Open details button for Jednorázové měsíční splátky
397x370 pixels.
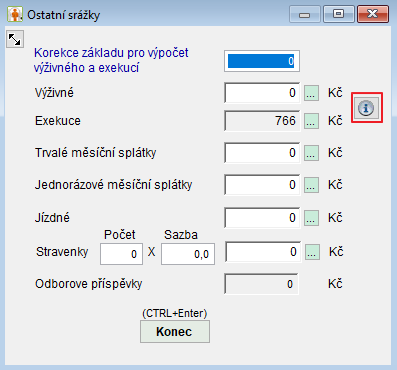coord(311,185)
